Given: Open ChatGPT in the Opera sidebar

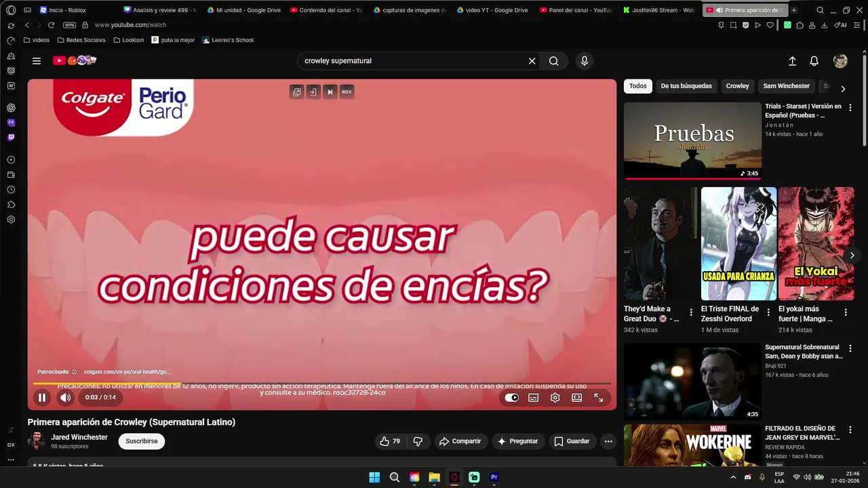Looking at the screenshot, I should click(11, 108).
